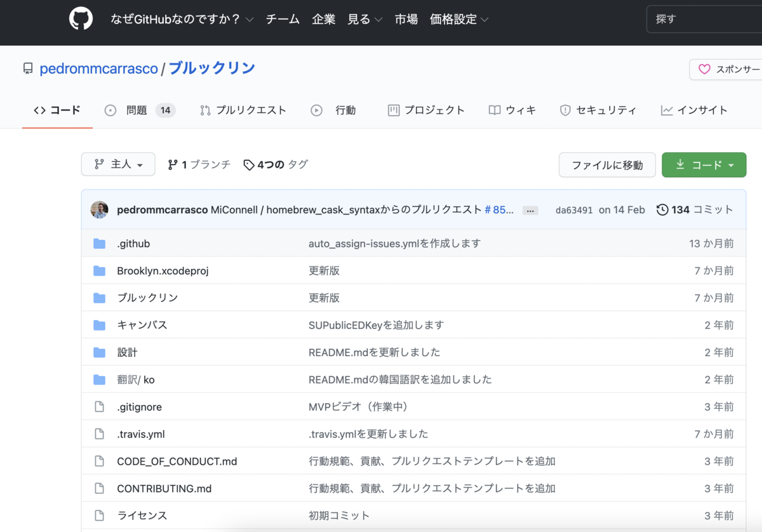Open the .travis.yml file
Image resolution: width=762 pixels, height=532 pixels.
point(141,434)
